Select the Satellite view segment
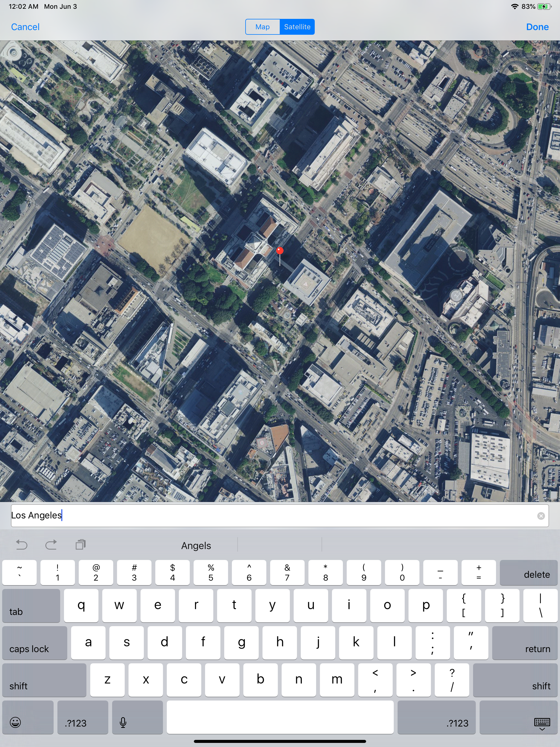Screen dimensions: 560x747 [297, 27]
